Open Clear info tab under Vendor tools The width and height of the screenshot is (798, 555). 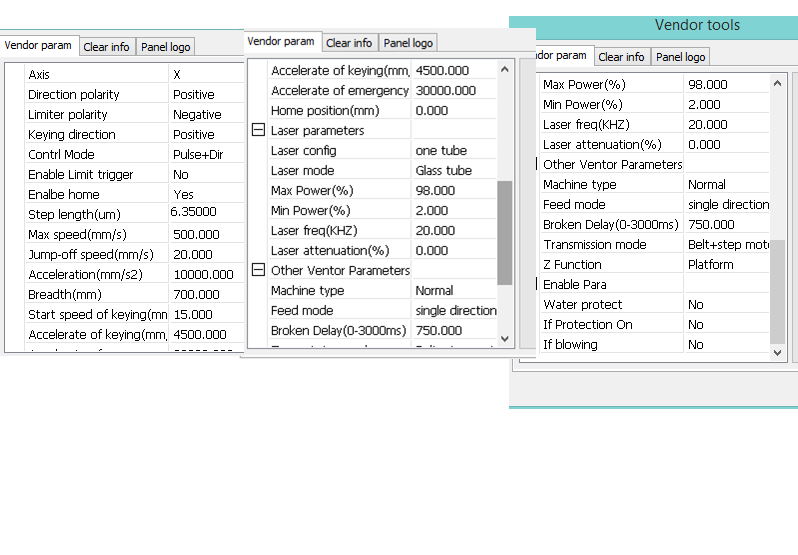click(621, 57)
